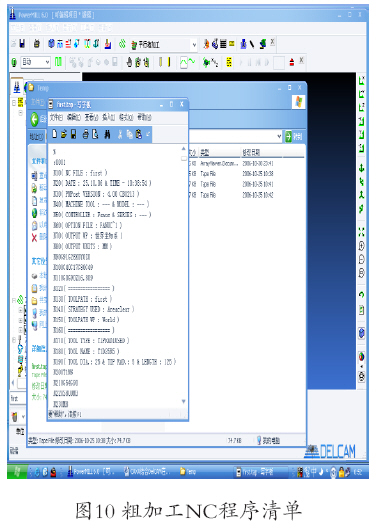Click the 'STRATEGY USED : Areaclear' line in WordPad
377x528 pixels.
(x=94, y=309)
